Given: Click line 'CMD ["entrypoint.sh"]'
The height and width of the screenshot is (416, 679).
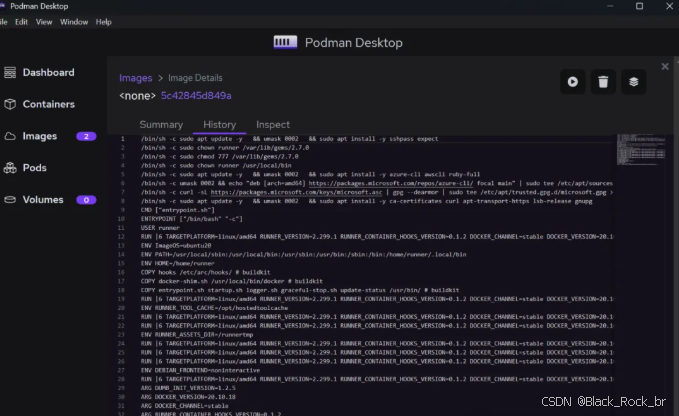Looking at the screenshot, I should pos(178,210).
